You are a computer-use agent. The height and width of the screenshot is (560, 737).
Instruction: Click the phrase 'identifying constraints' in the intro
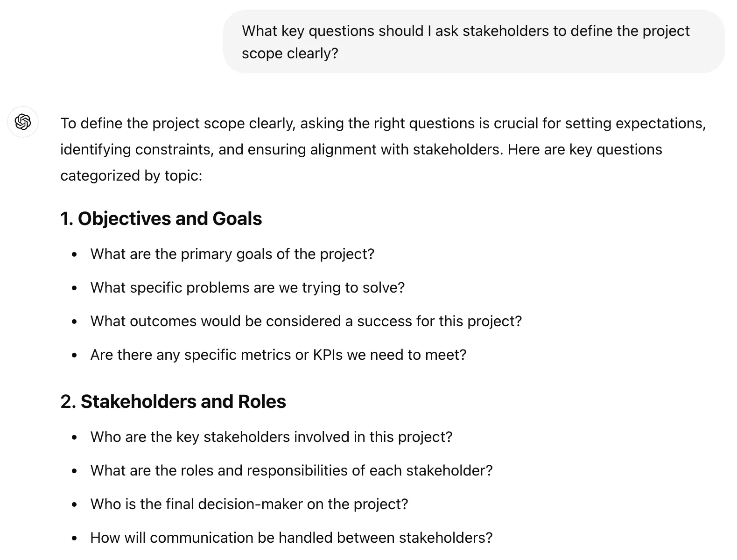137,149
